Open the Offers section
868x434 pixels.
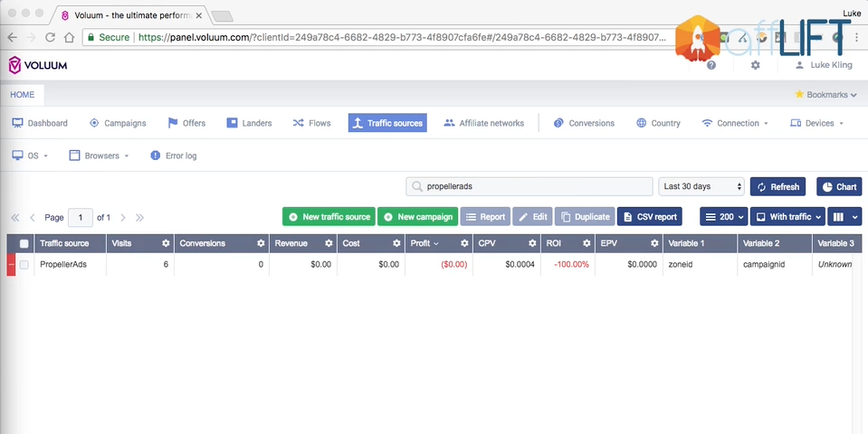coord(186,123)
